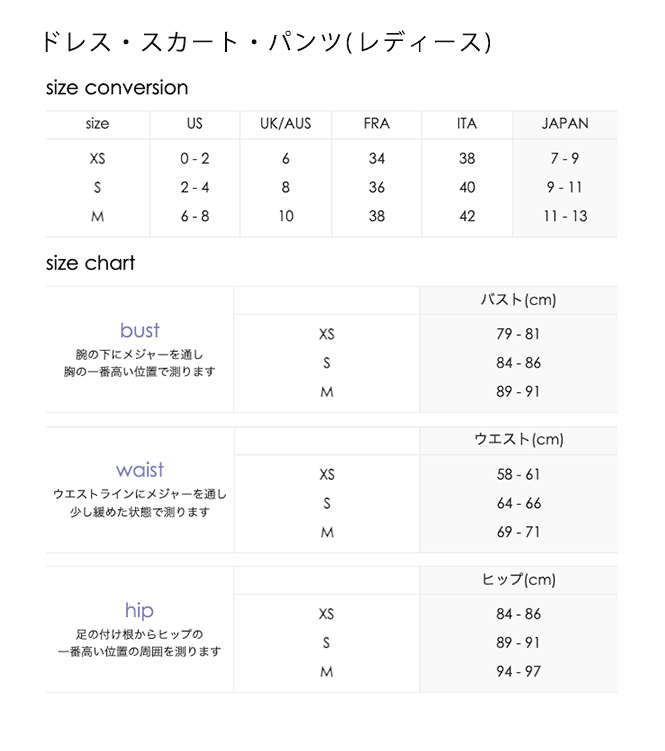
Task: Select the JAPAN column header
Action: [565, 124]
